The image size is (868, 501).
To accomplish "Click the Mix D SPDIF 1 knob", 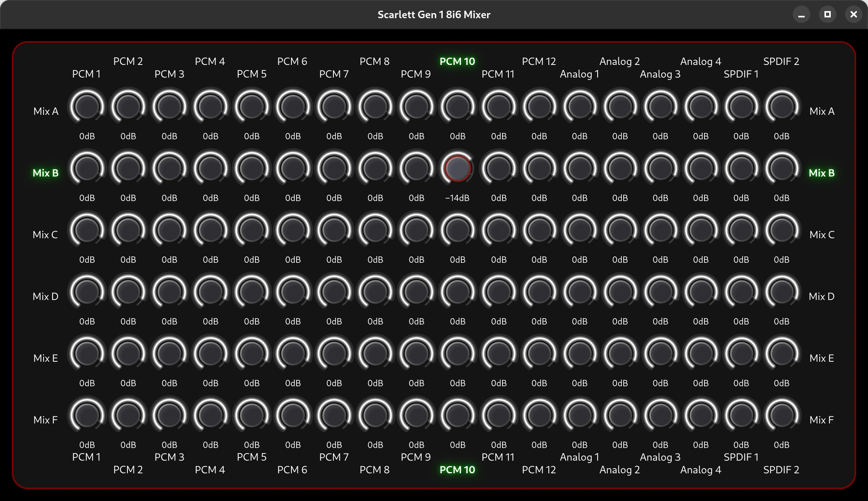I will pyautogui.click(x=741, y=292).
